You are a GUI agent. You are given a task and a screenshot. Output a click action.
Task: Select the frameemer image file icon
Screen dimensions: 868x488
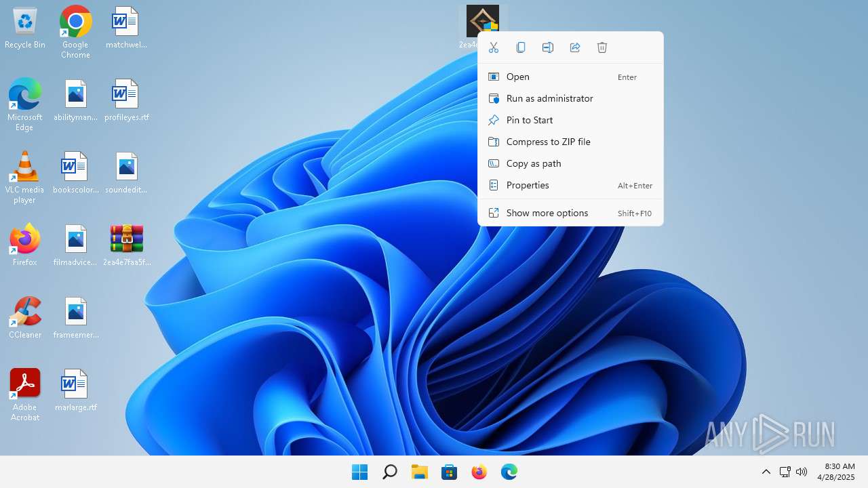(76, 318)
